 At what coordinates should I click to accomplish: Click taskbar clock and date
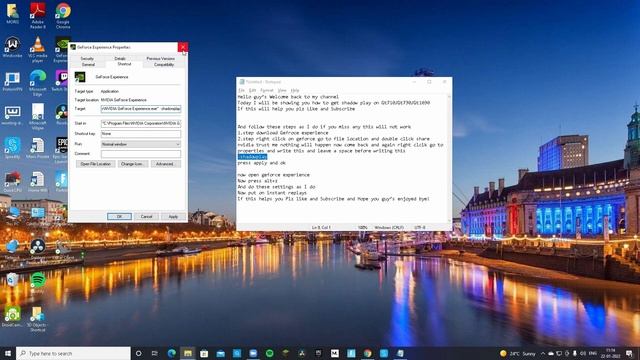click(611, 353)
